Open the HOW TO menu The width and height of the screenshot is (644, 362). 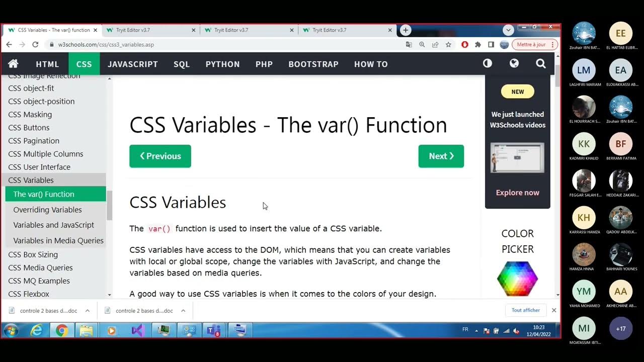371,64
